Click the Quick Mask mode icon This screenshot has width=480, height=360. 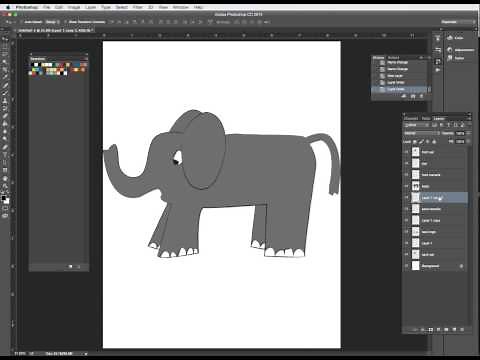(5, 208)
